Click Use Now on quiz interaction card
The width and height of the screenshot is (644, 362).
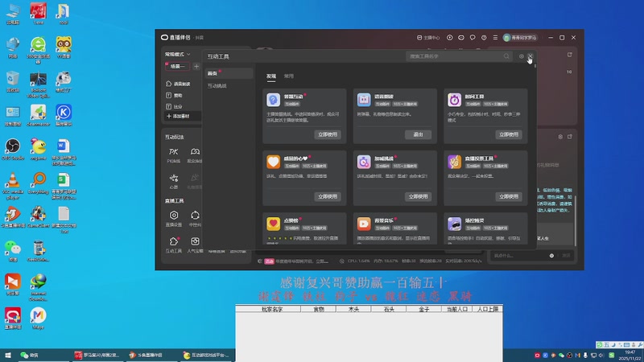coord(328,134)
